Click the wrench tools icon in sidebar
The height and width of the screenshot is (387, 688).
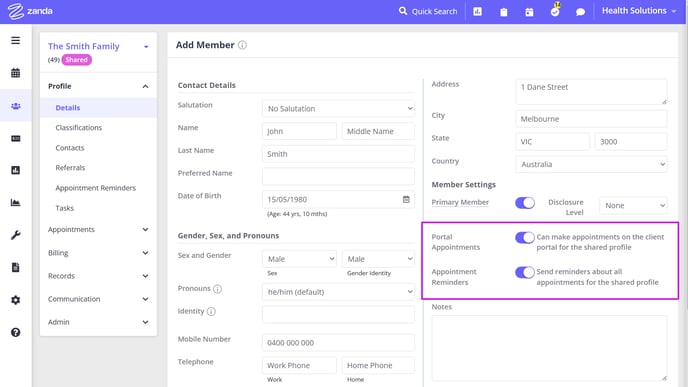pyautogui.click(x=15, y=235)
